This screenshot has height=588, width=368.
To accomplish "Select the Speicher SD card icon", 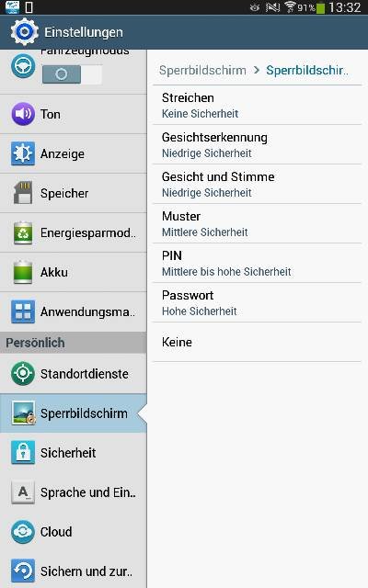I will [23, 193].
